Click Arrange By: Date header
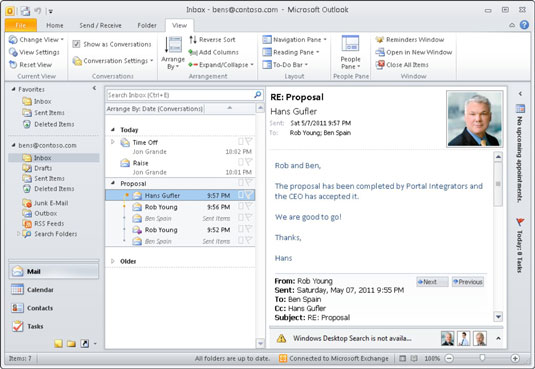535x369 pixels. click(x=155, y=109)
